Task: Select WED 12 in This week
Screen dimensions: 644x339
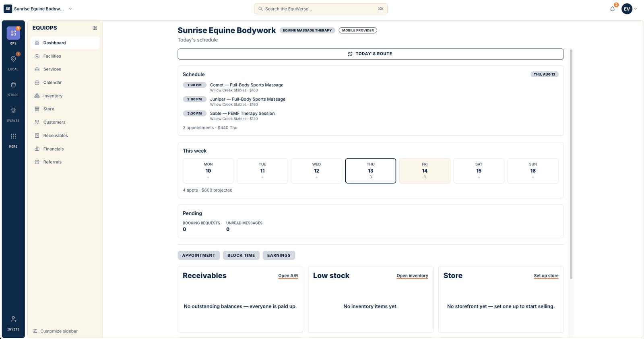Action: point(316,171)
